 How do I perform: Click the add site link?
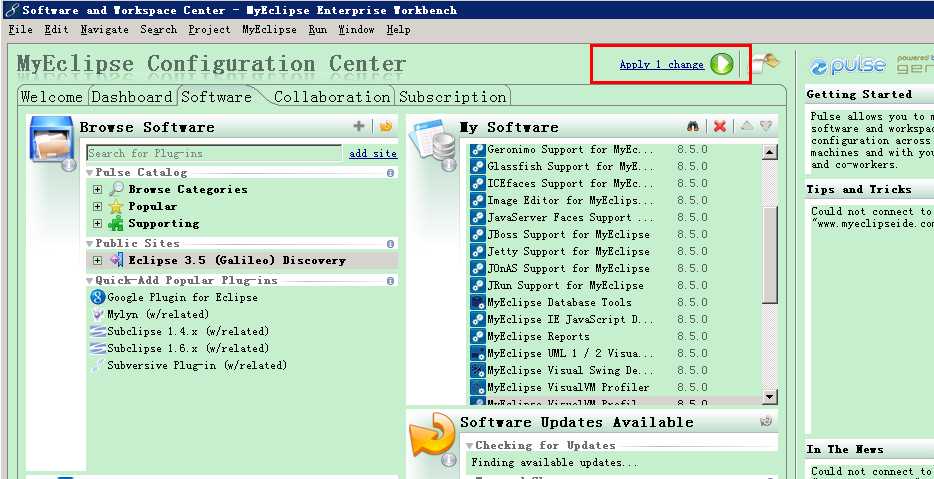point(373,154)
